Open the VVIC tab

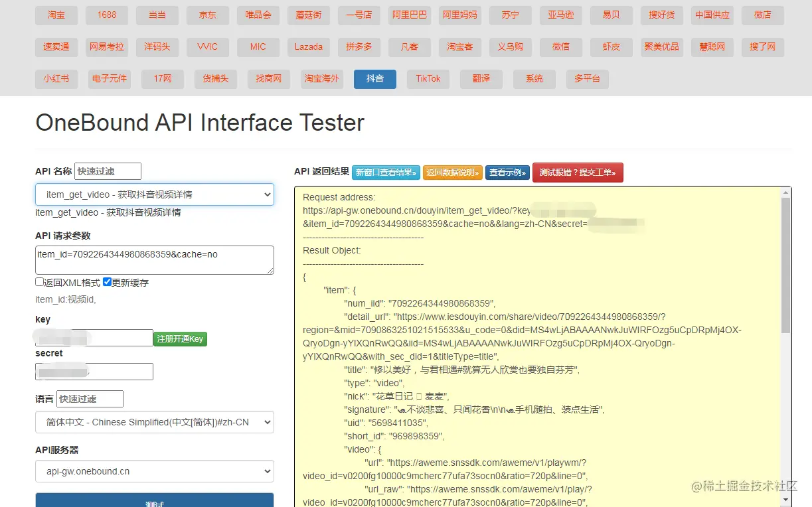coord(208,47)
